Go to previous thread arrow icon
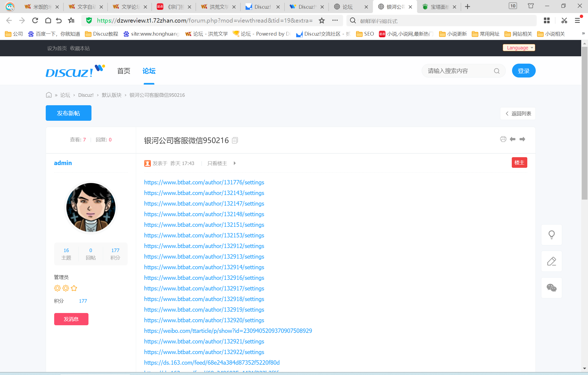588x375 pixels. [x=513, y=139]
